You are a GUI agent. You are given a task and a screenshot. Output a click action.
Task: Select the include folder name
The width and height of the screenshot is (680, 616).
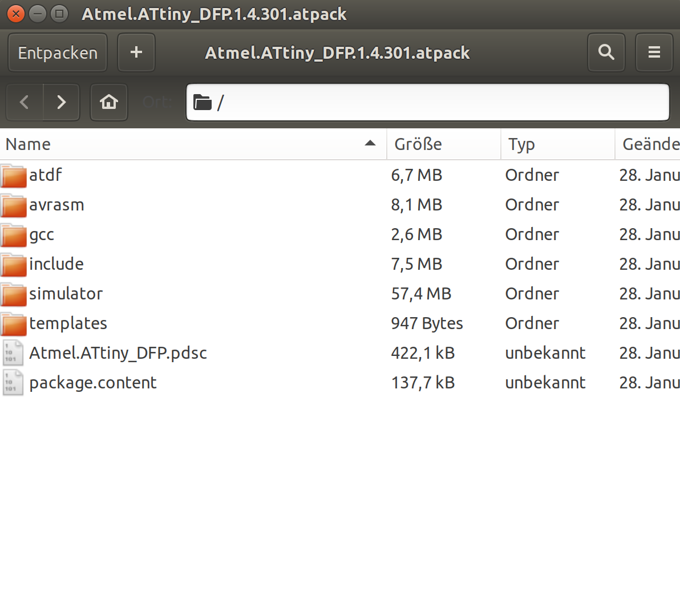tap(56, 264)
